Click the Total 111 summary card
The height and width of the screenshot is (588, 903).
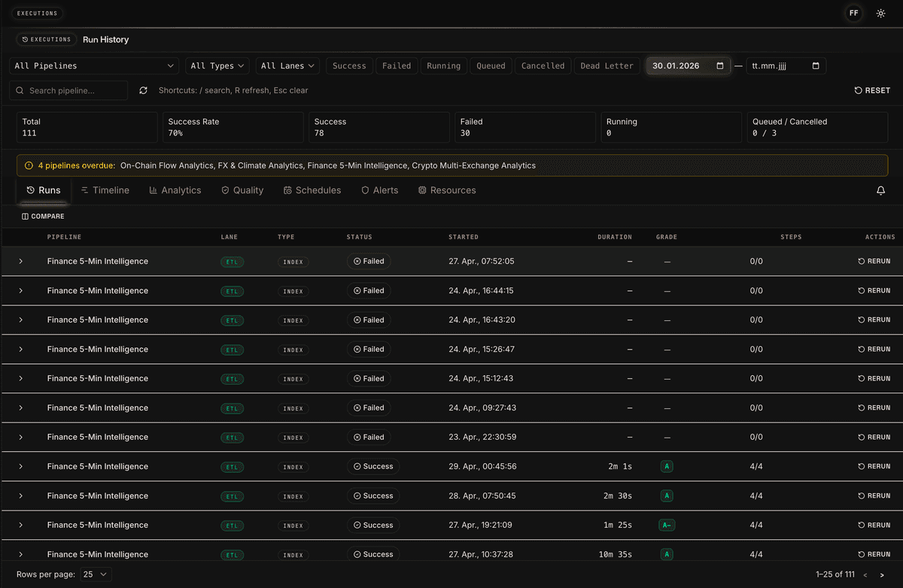pos(87,128)
